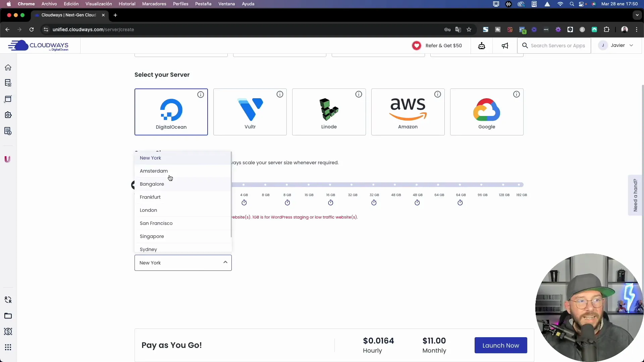644x362 pixels.
Task: Open Chrome extensions puzzle icon
Action: pyautogui.click(x=606, y=29)
